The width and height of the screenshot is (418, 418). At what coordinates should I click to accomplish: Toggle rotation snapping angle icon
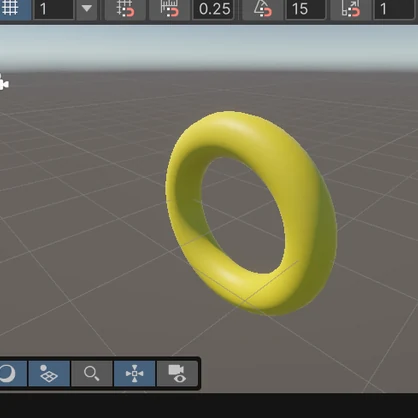click(x=263, y=9)
